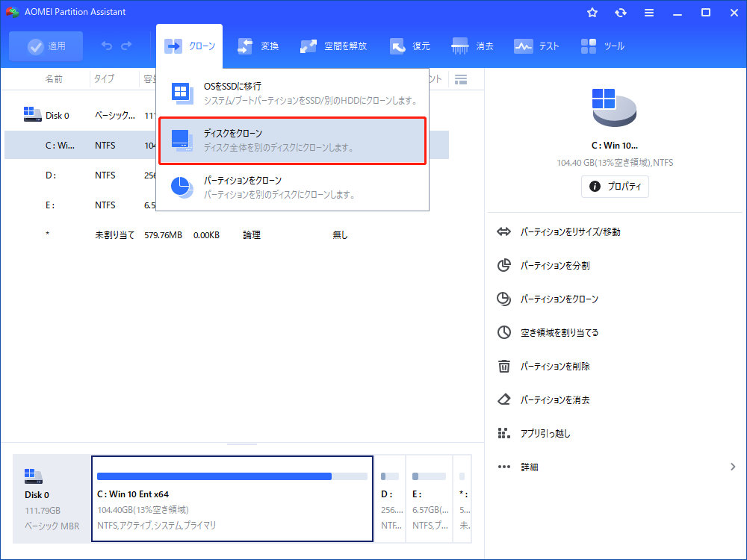Click the ツール grid icon
The width and height of the screenshot is (747, 560).
pos(589,46)
